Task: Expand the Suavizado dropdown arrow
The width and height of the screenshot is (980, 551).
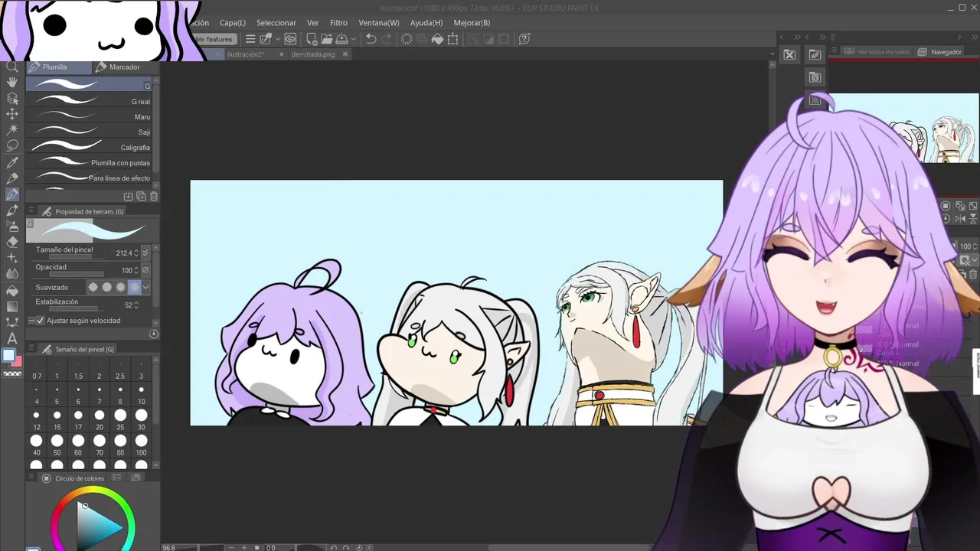Action: pyautogui.click(x=145, y=287)
